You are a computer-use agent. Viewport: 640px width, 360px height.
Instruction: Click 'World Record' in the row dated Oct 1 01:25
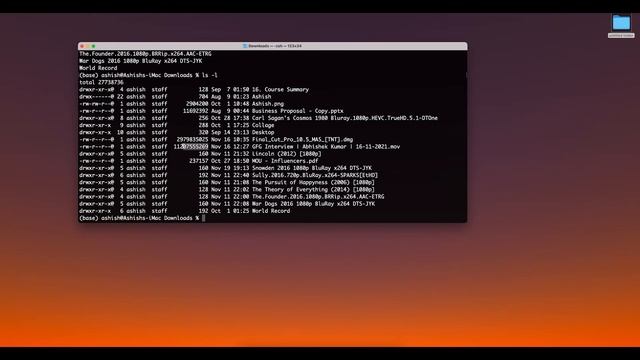(x=271, y=211)
